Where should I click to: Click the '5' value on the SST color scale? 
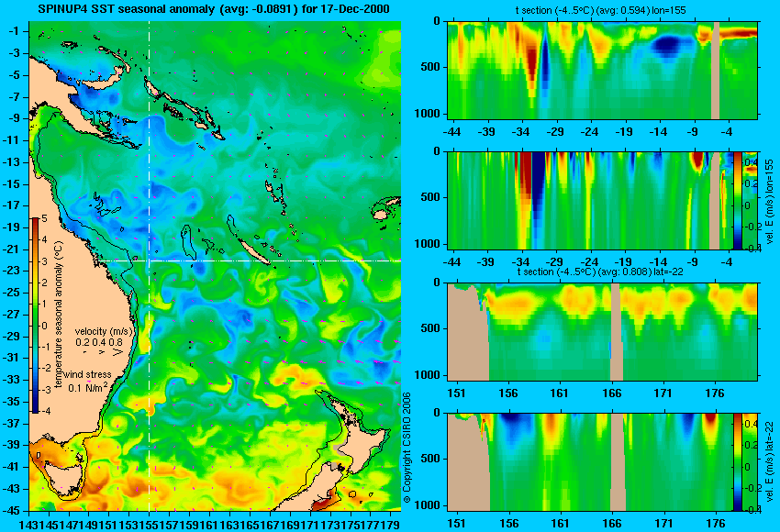point(44,218)
